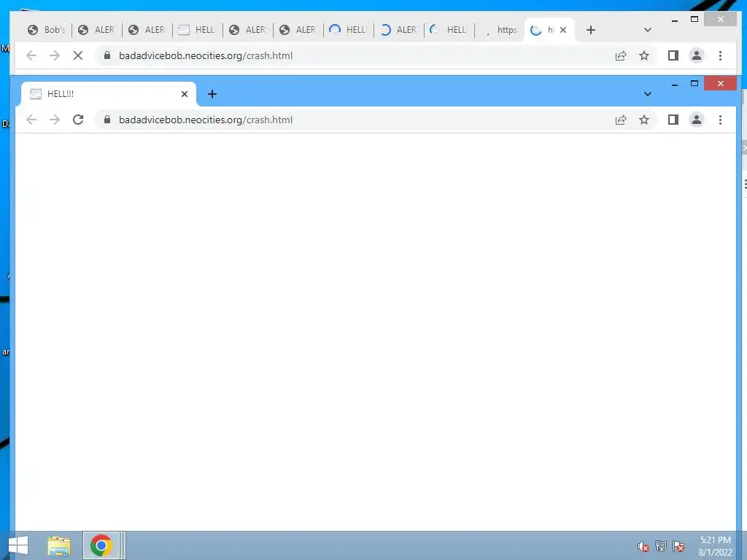Go forward in back window
The image size is (747, 560).
pos(55,55)
